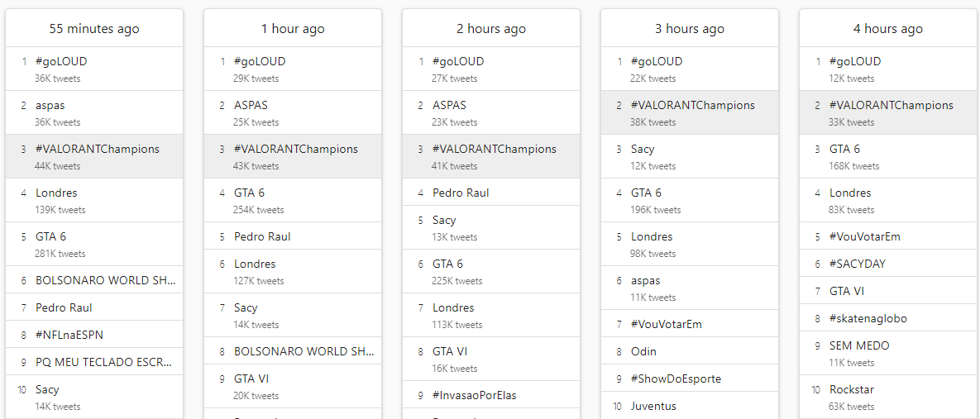980x419 pixels.
Task: Open the #InvasaoPorElas trend
Action: pos(474,395)
